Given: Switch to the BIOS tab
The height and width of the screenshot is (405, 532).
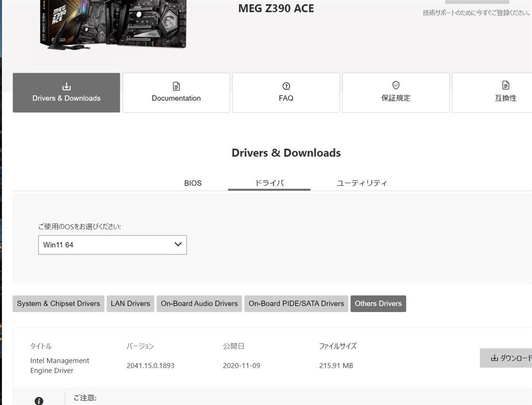Looking at the screenshot, I should pyautogui.click(x=193, y=183).
